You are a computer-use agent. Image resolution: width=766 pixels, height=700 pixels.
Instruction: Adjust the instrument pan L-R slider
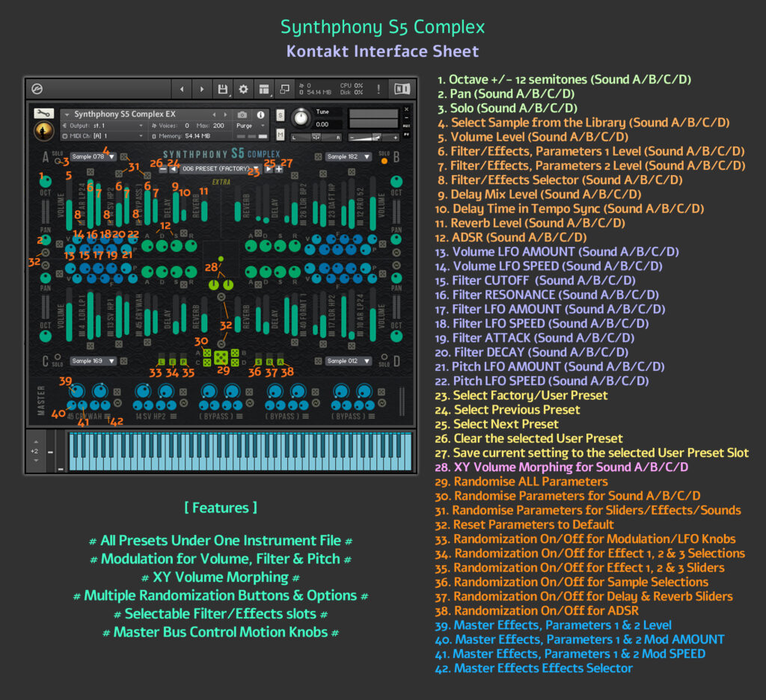pyautogui.click(x=316, y=138)
